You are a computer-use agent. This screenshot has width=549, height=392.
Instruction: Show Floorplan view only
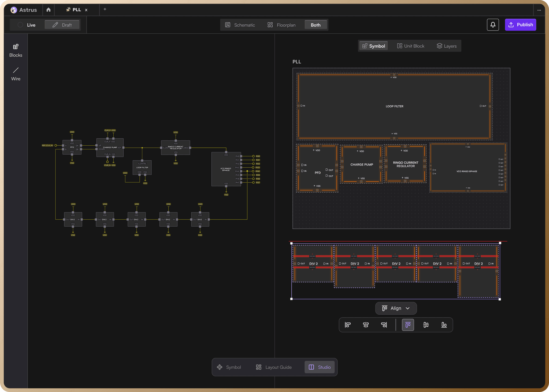click(281, 25)
